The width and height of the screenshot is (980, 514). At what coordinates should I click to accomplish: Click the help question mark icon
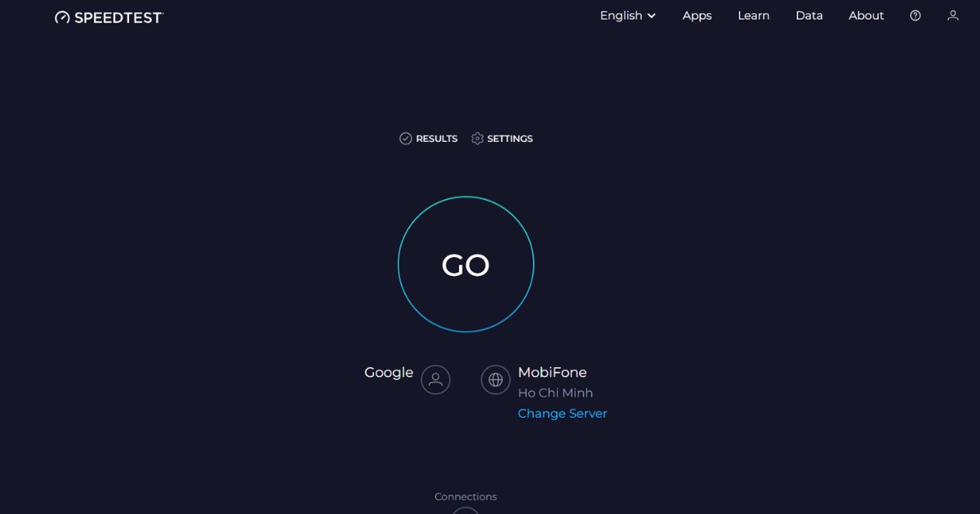pos(915,16)
